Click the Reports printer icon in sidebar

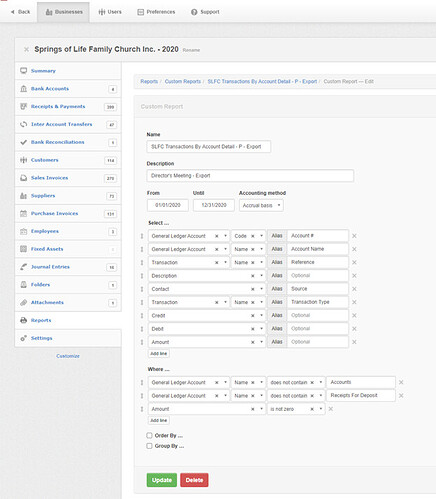coord(23,320)
